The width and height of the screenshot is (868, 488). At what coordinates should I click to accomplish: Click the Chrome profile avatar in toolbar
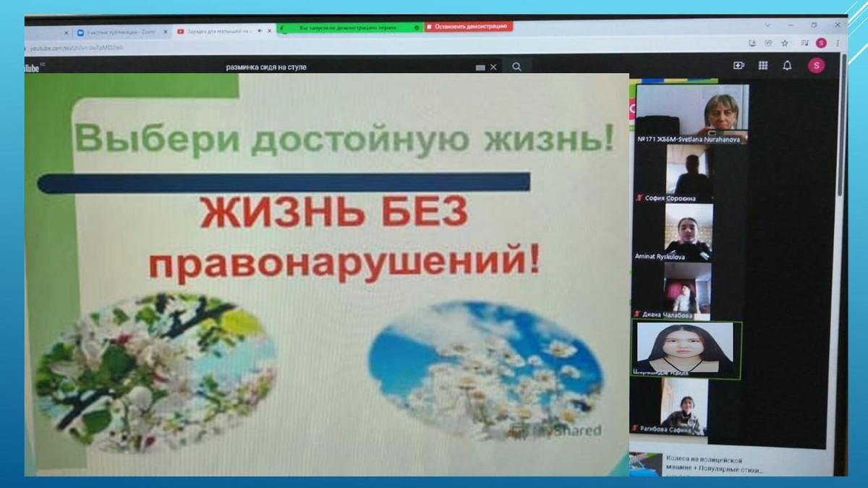[821, 43]
